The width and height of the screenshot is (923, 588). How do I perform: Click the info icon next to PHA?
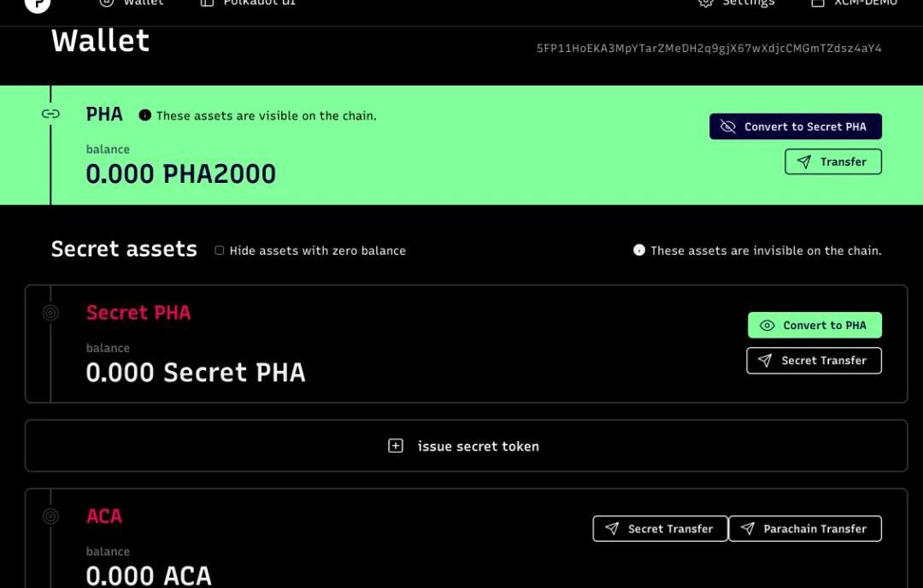click(144, 115)
